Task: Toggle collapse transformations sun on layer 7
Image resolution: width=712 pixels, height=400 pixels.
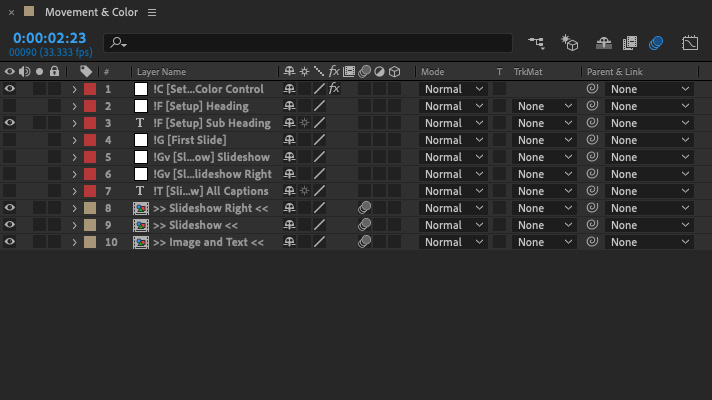Action: (304, 191)
